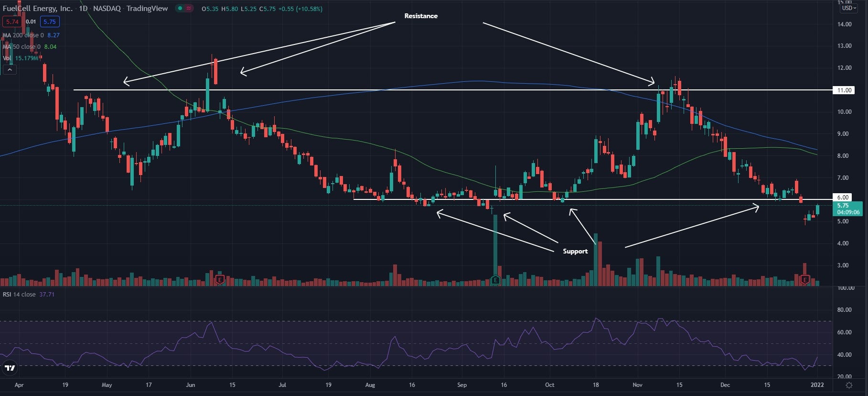This screenshot has width=868, height=396.
Task: Open the earnings marker near June 15
Action: coord(220,279)
